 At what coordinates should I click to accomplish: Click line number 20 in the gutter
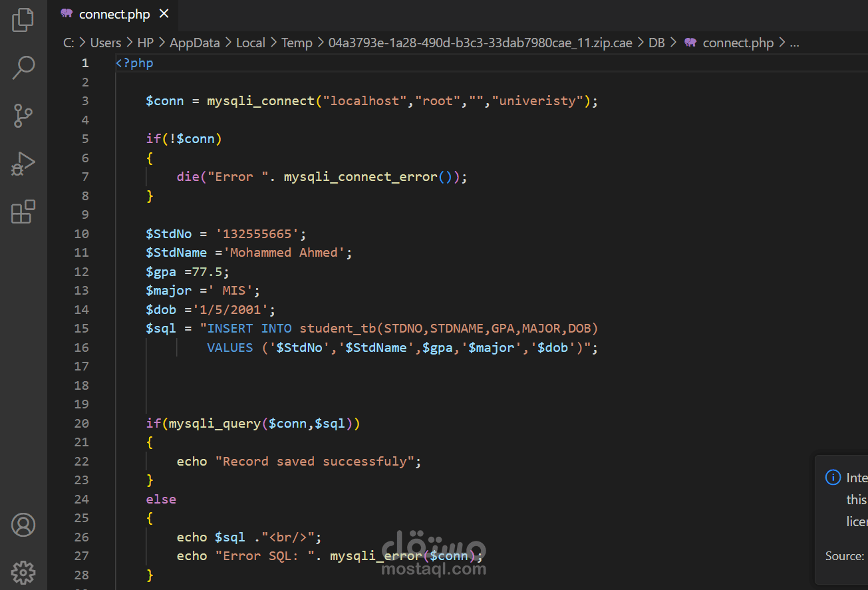[81, 423]
